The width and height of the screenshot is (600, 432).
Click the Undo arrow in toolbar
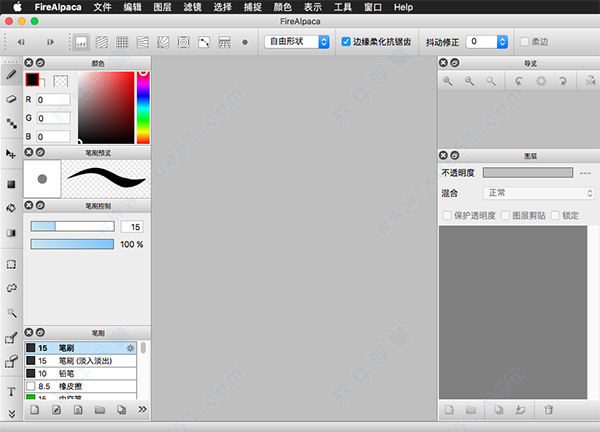tap(21, 42)
